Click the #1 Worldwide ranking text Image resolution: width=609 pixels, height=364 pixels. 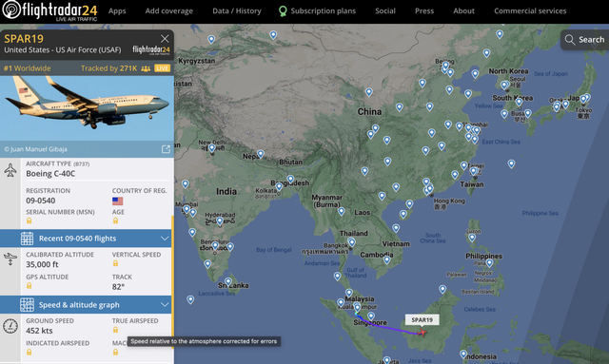click(x=28, y=68)
